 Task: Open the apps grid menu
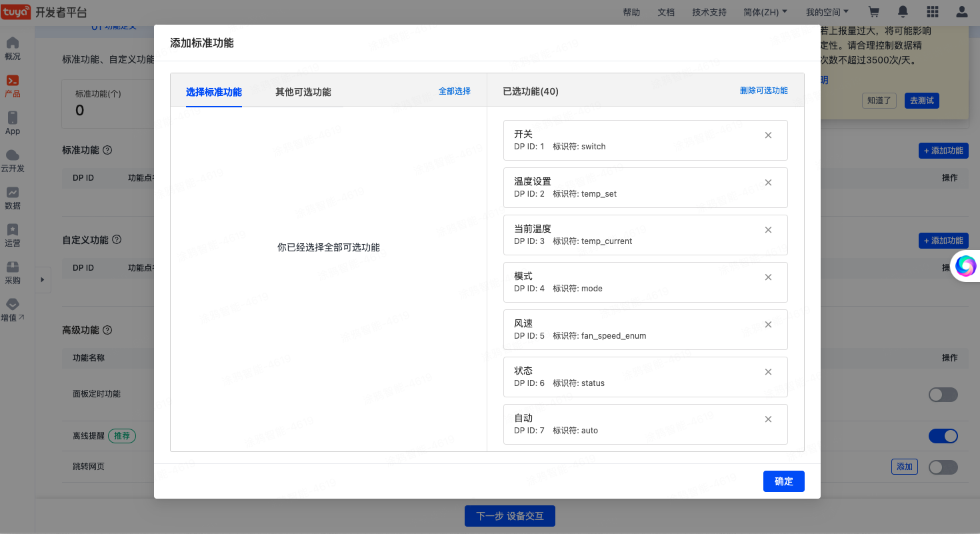click(932, 12)
